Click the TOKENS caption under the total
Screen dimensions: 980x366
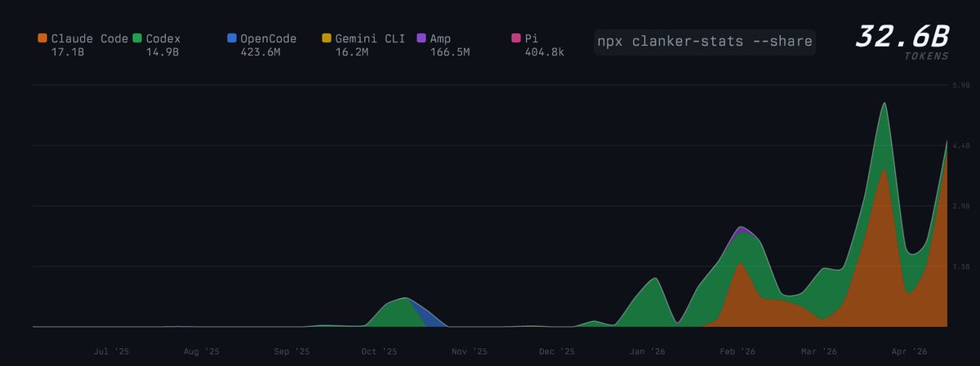pos(927,56)
